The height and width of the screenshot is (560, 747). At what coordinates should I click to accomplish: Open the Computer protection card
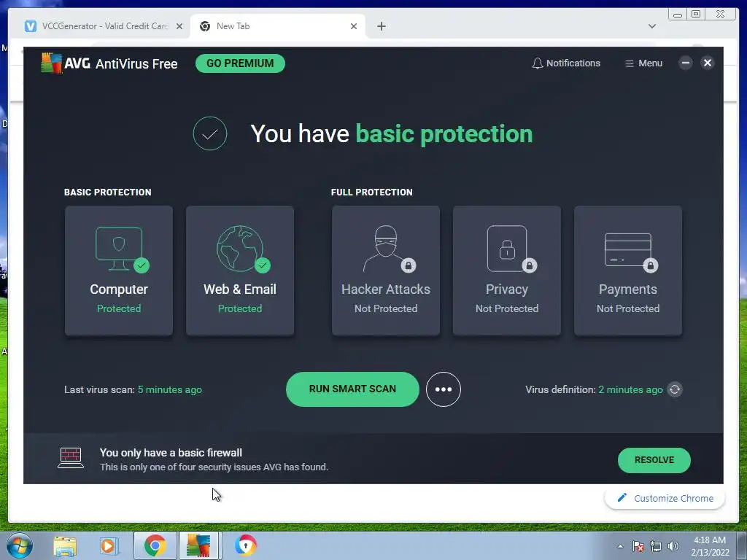(119, 271)
